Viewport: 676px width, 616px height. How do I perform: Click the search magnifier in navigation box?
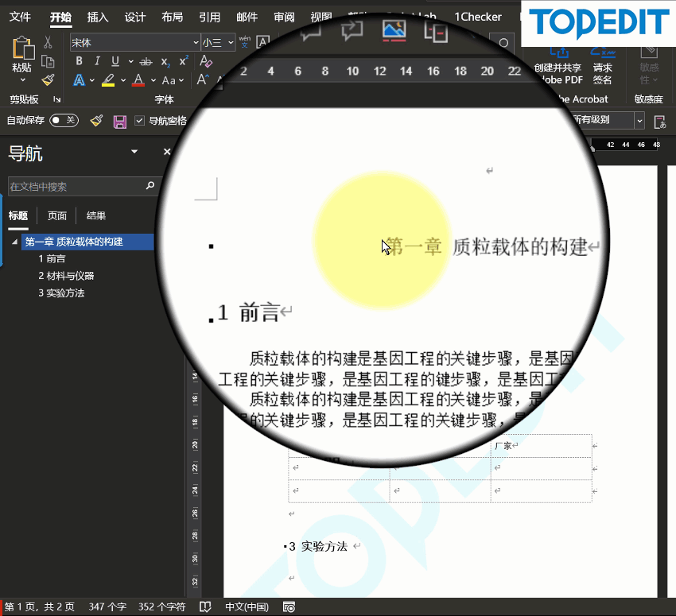pyautogui.click(x=150, y=186)
